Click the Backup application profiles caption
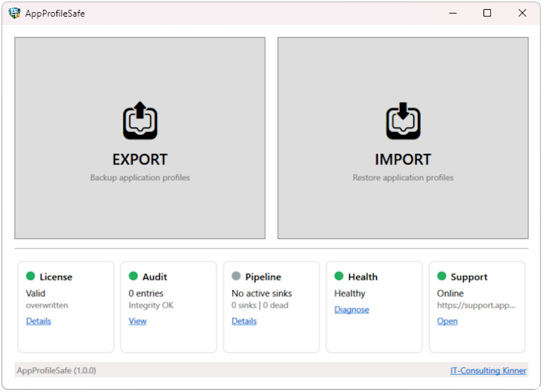Image resolution: width=543 pixels, height=392 pixels. (x=140, y=178)
